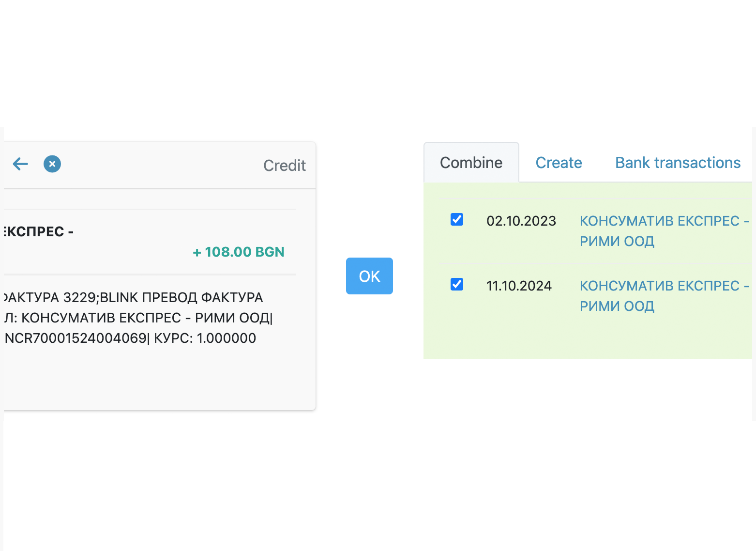Click the bold ЕКСПРЕС - heading

point(39,232)
